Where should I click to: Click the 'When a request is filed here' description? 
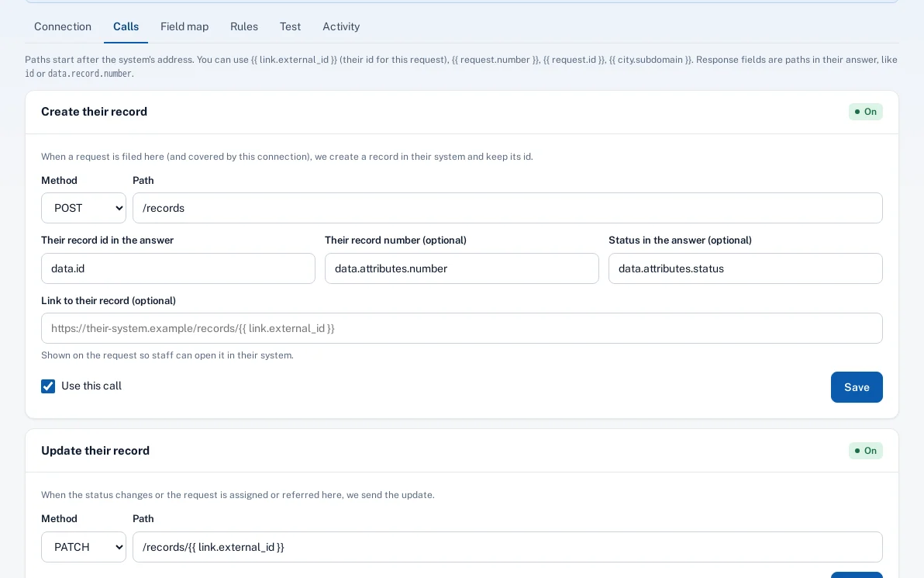[287, 157]
